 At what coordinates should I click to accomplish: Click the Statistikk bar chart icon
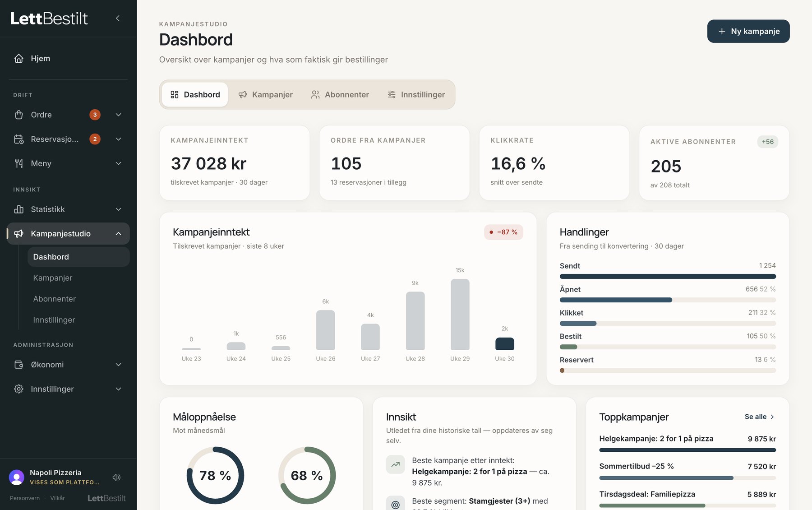(x=18, y=209)
